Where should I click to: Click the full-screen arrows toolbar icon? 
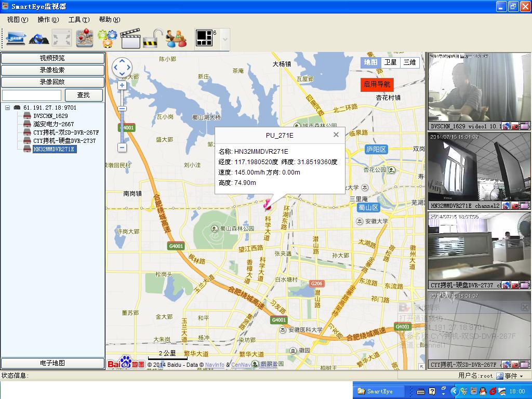tap(62, 38)
